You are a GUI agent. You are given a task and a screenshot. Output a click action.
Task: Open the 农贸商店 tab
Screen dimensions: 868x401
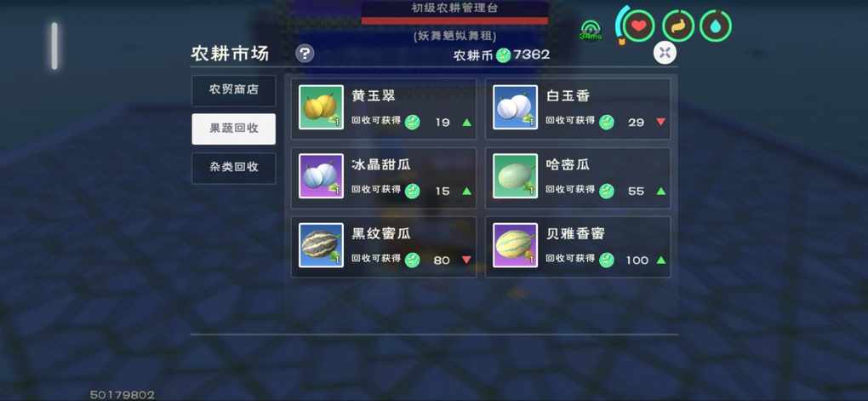[234, 90]
